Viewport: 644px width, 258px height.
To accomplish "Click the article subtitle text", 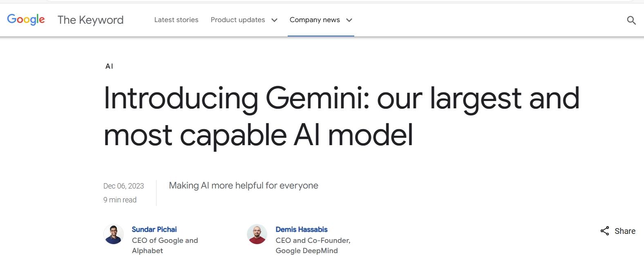I will tap(244, 185).
